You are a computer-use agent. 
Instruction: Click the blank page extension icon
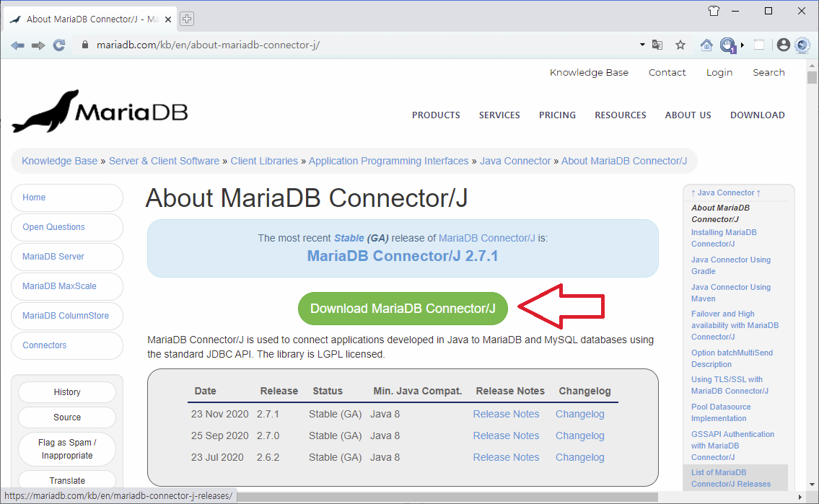(759, 45)
